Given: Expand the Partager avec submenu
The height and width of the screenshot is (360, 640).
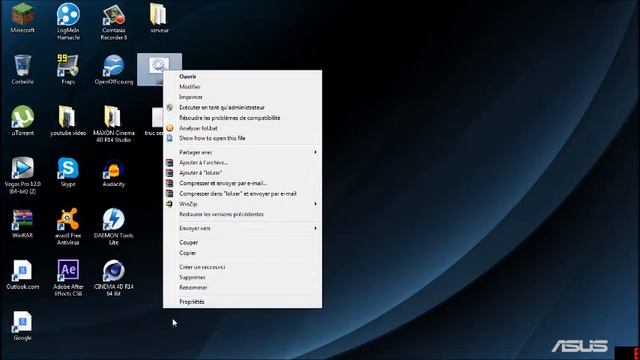Looking at the screenshot, I should click(242, 152).
